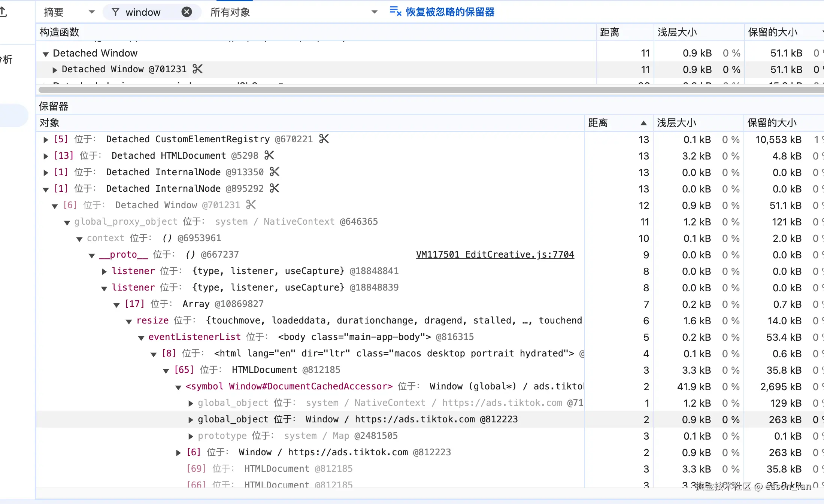
Task: Click scissors icon next to Detached CustomElementRegistry @670221
Action: [324, 139]
